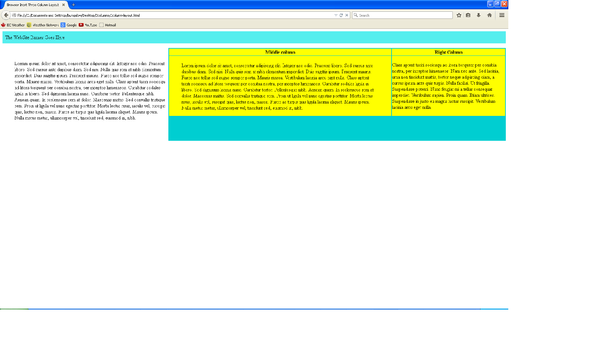Minimize the browser window
598x364 pixels.
tap(491, 4)
